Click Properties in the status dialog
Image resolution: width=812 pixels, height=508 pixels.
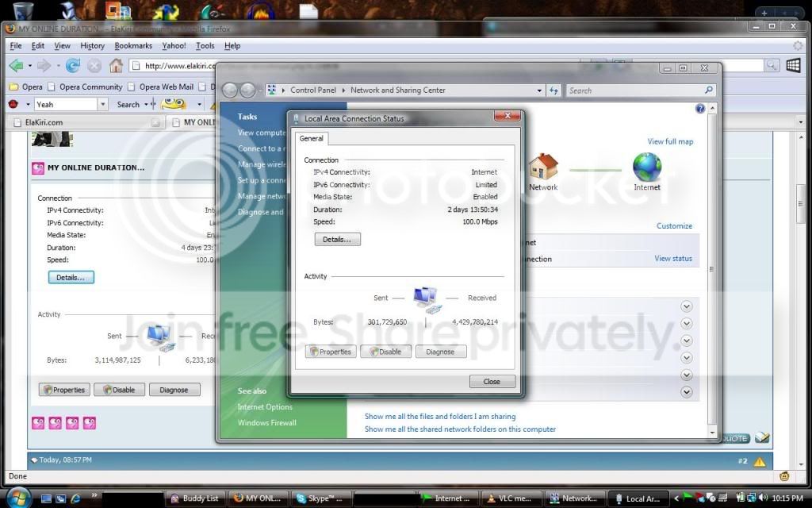coord(331,352)
